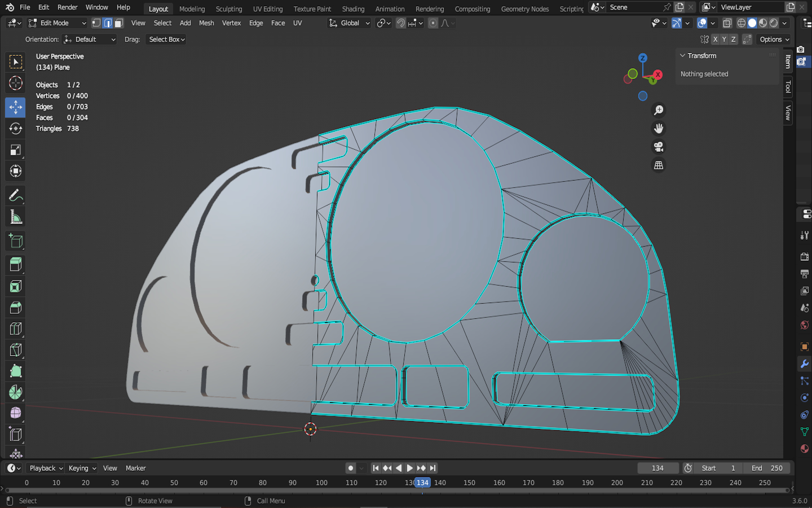The image size is (812, 508).
Task: Choose the Spin tool
Action: pyautogui.click(x=16, y=392)
